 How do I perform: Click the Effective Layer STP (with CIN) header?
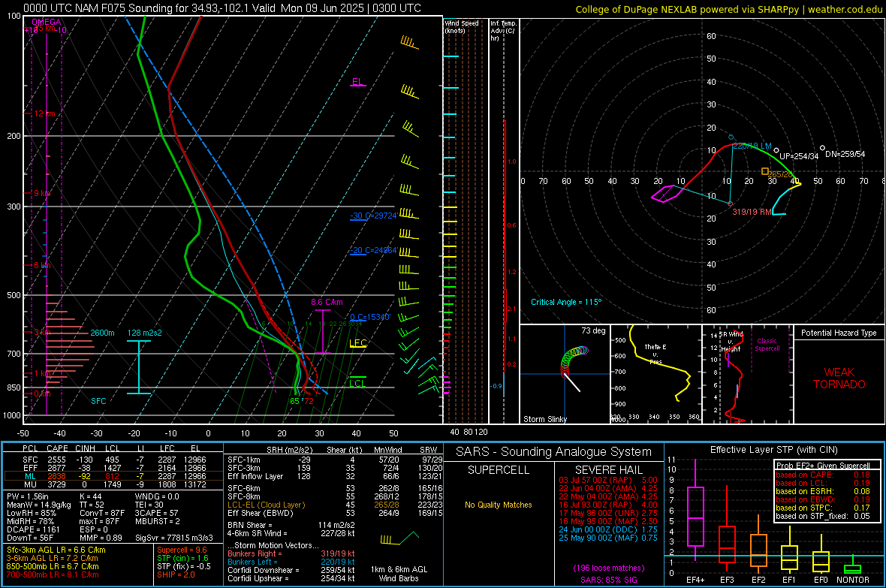(773, 450)
